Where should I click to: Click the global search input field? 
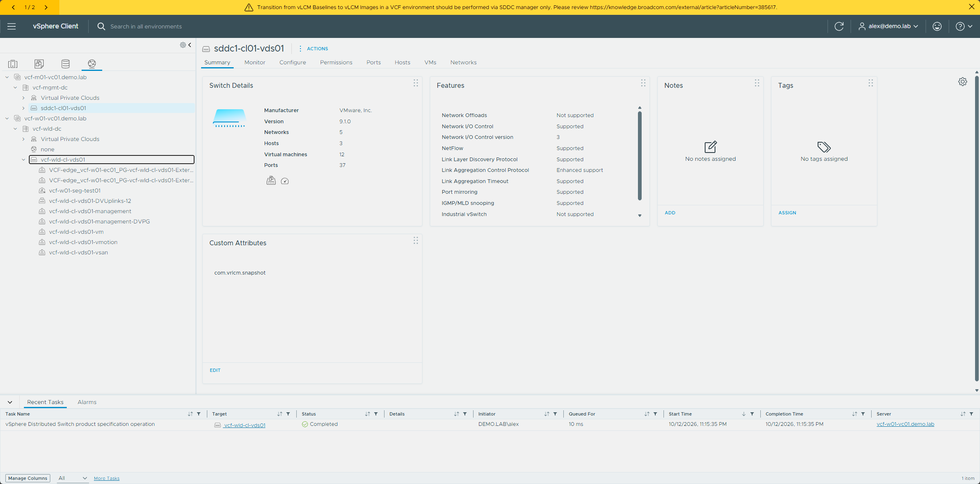(146, 26)
